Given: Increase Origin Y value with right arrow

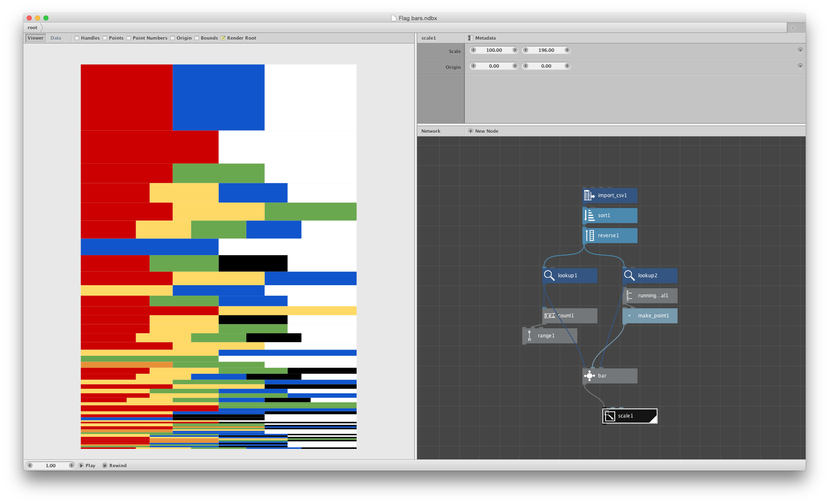Looking at the screenshot, I should (x=567, y=66).
